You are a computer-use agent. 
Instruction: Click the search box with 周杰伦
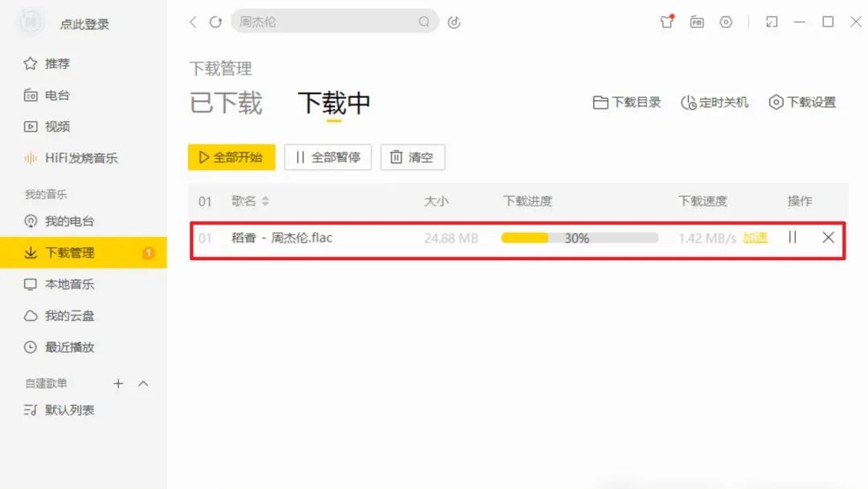pos(334,22)
